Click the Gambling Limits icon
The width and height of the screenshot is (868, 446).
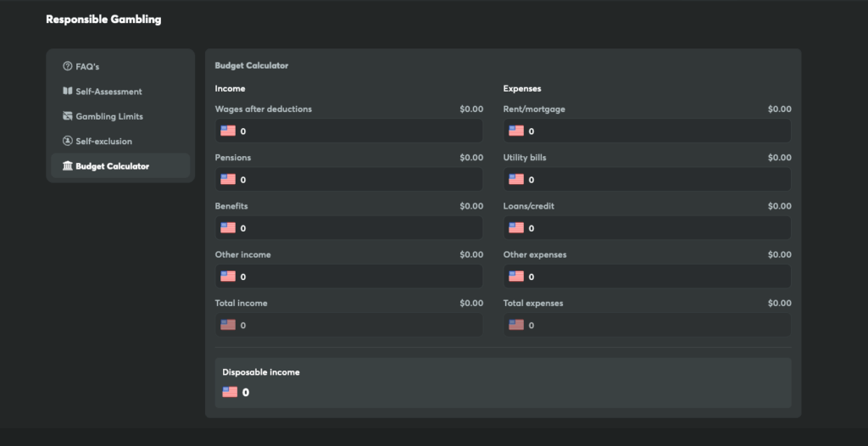pos(68,116)
